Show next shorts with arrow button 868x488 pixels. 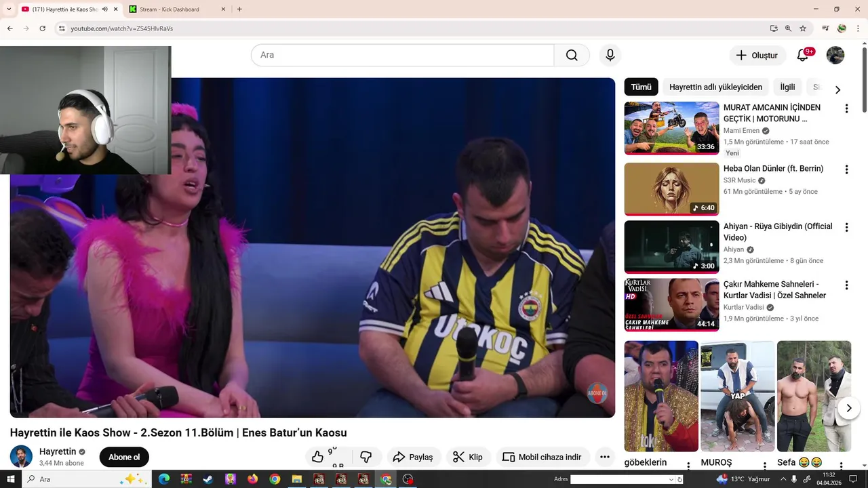pyautogui.click(x=849, y=408)
